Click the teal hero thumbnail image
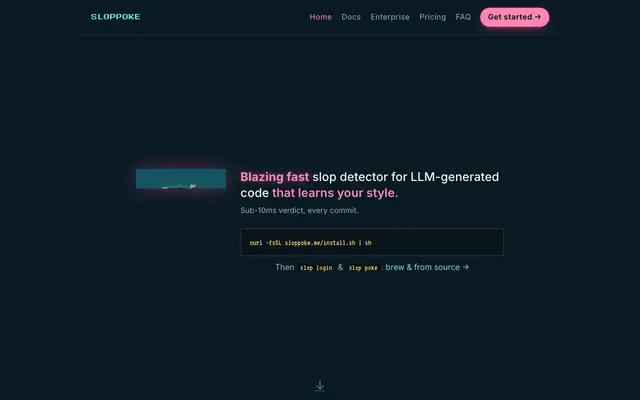 [x=181, y=179]
